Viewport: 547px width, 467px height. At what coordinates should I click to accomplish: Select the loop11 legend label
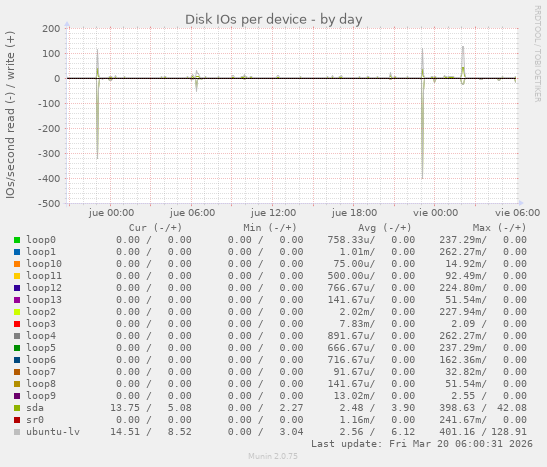coord(44,276)
